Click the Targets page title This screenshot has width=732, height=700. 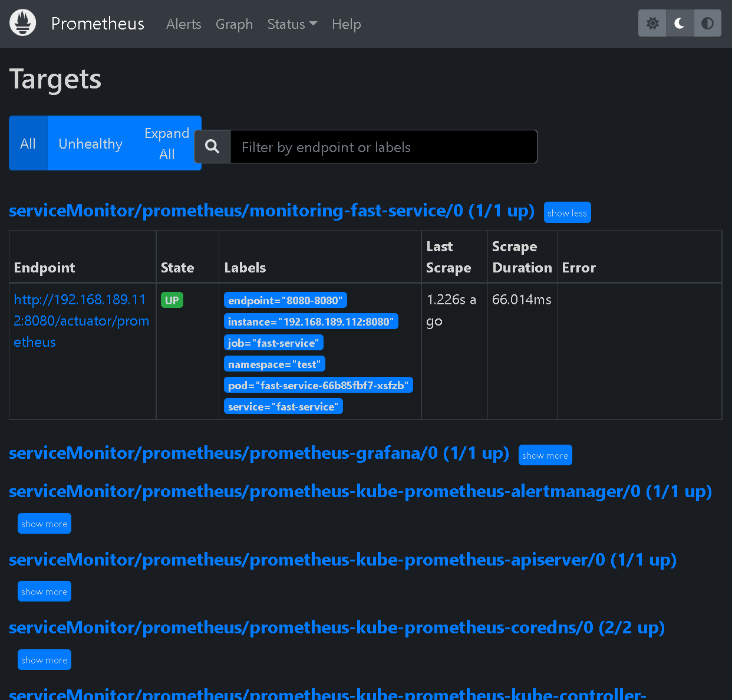point(55,80)
